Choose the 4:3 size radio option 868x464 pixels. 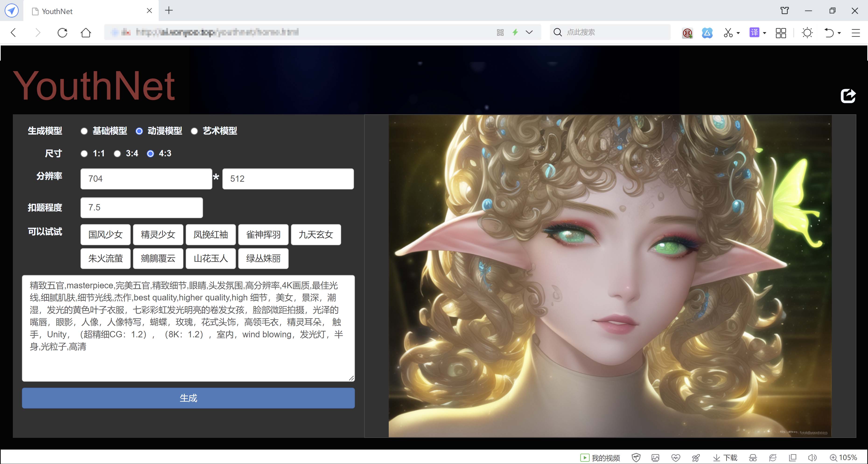150,154
